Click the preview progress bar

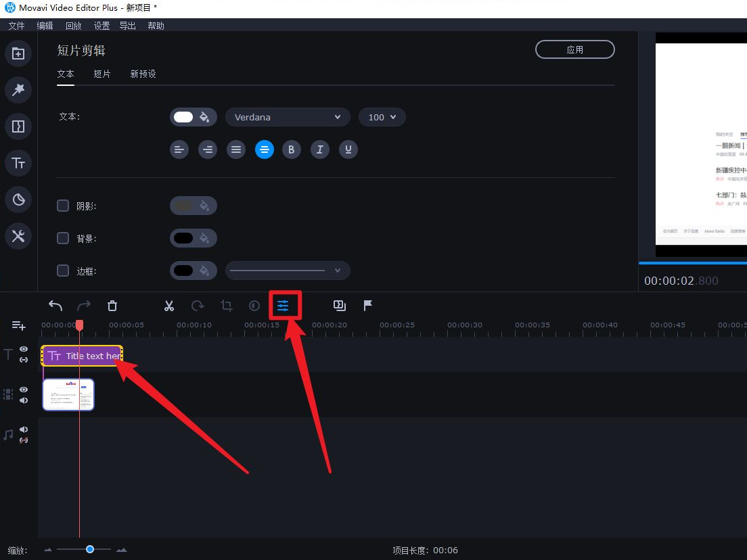tap(693, 262)
